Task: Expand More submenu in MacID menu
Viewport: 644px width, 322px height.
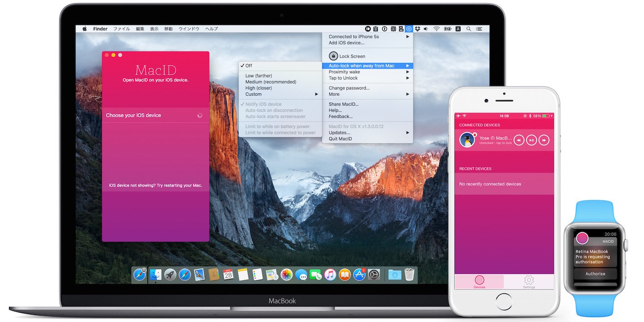Action: [x=368, y=94]
